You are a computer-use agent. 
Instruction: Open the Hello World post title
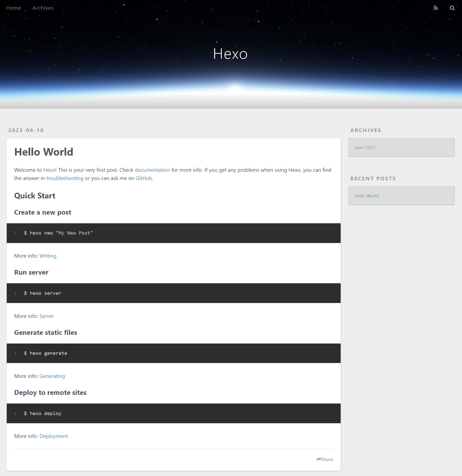pyautogui.click(x=44, y=152)
